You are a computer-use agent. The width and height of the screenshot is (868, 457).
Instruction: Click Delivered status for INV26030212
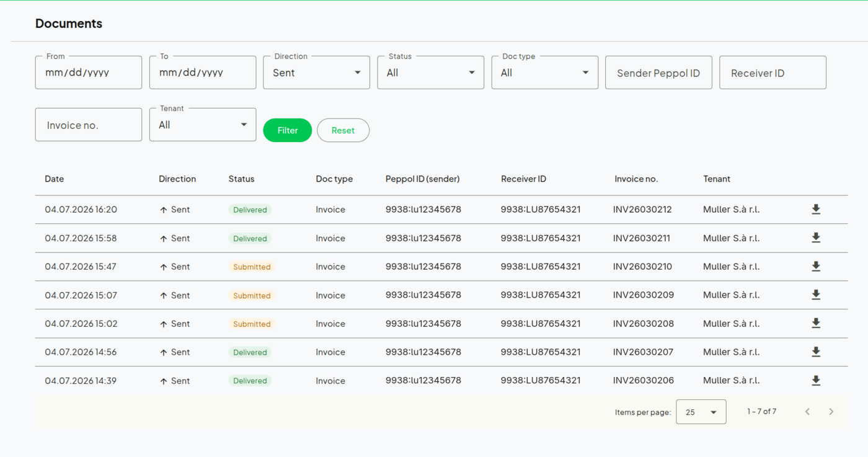[250, 210]
